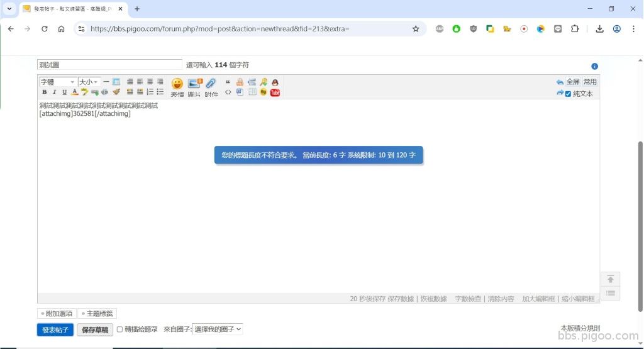Insert a quote block using the quotation icon
Image resolution: width=644 pixels, height=349 pixels.
pyautogui.click(x=228, y=82)
